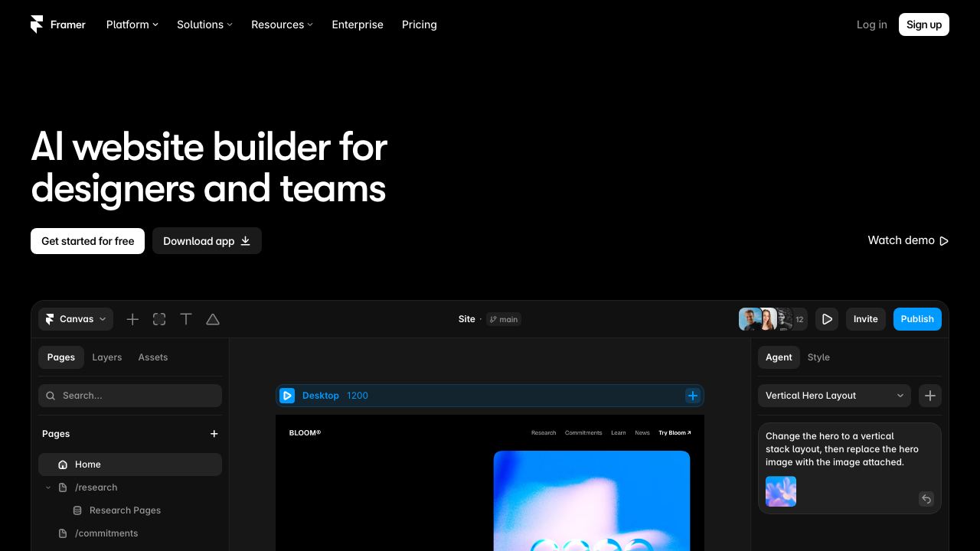The height and width of the screenshot is (551, 980).
Task: Click plus icon next to Vertical Hero Layout
Action: (x=930, y=396)
